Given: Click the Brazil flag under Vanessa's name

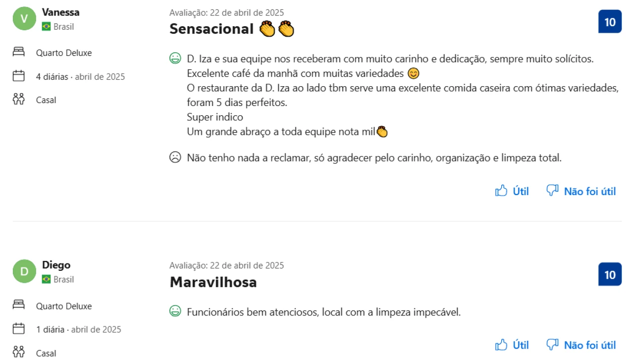Looking at the screenshot, I should pos(46,27).
